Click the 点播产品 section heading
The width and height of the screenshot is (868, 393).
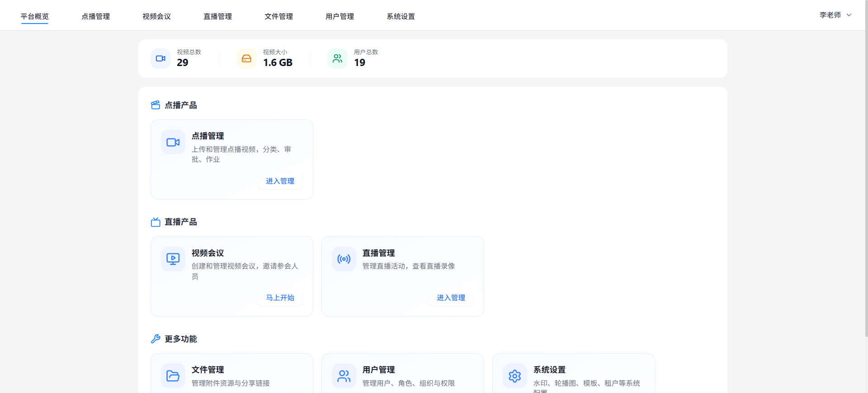click(x=180, y=105)
